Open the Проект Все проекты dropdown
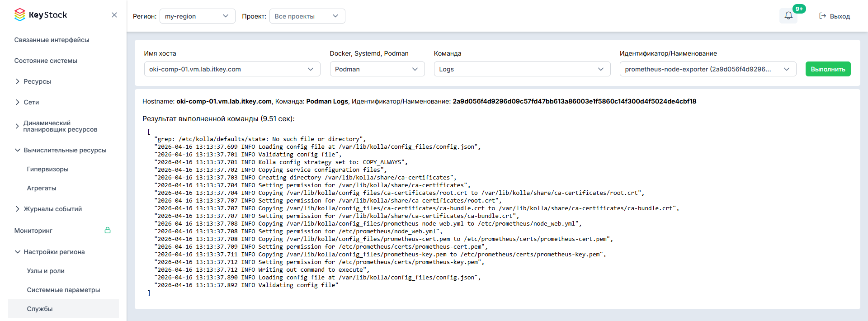Image resolution: width=868 pixels, height=321 pixels. pyautogui.click(x=307, y=16)
